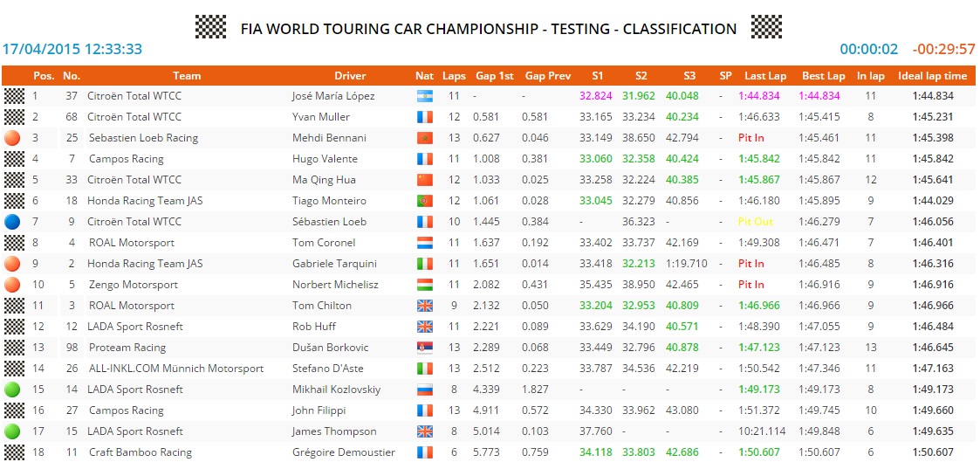Sort by the Best Lap column header

click(x=823, y=76)
